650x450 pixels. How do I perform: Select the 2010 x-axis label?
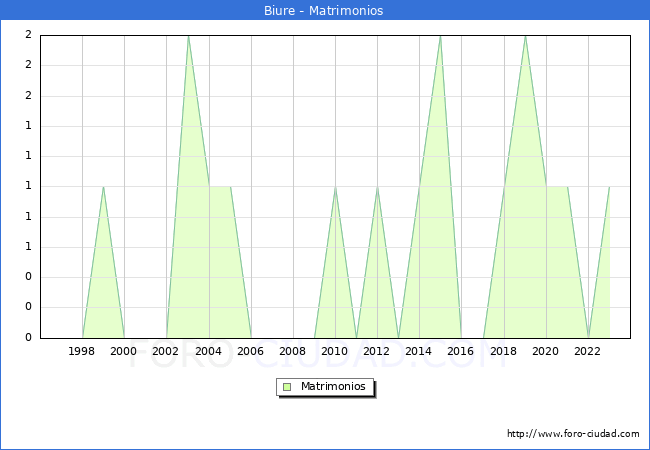[335, 351]
